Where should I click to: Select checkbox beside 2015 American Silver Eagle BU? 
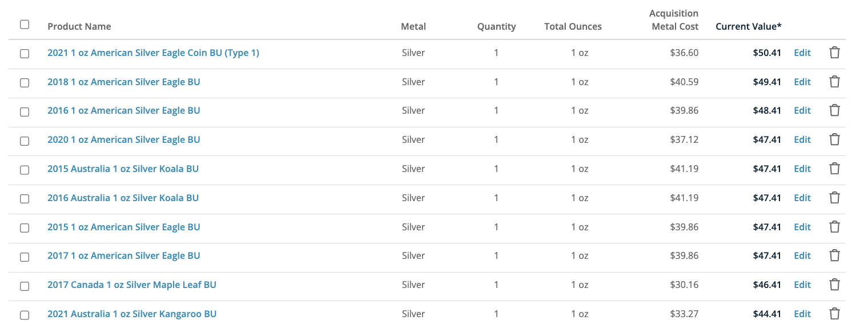pos(25,228)
